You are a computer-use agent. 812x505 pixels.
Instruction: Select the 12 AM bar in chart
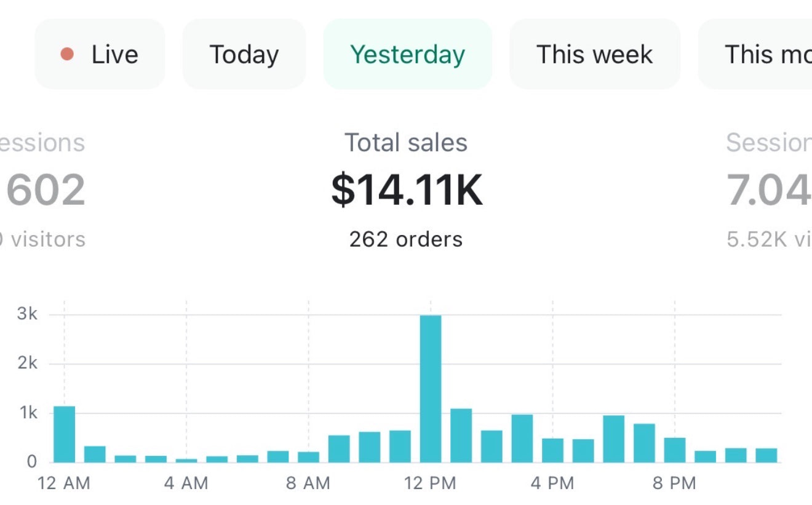point(65,434)
